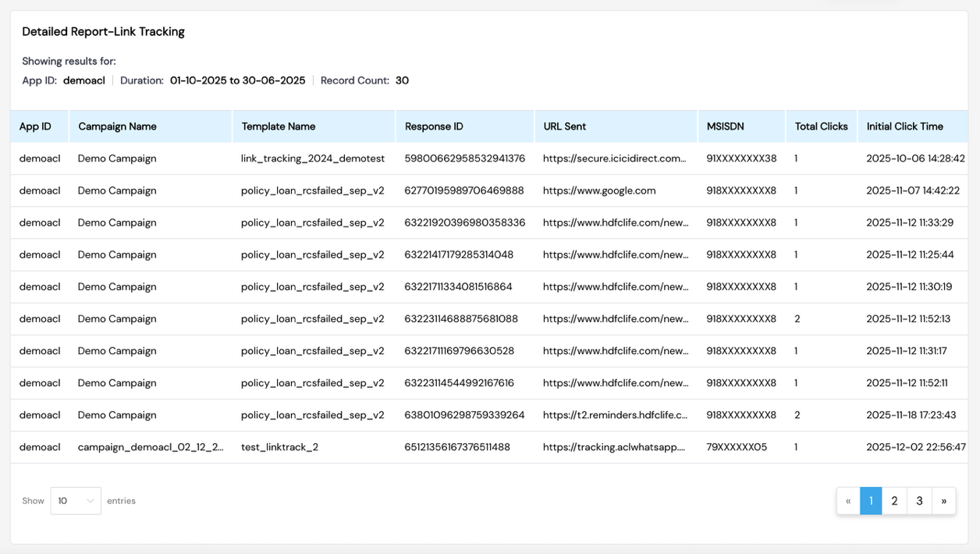Click timestamp 2025-11-12 11:52:11
This screenshot has height=554, width=980.
point(907,382)
